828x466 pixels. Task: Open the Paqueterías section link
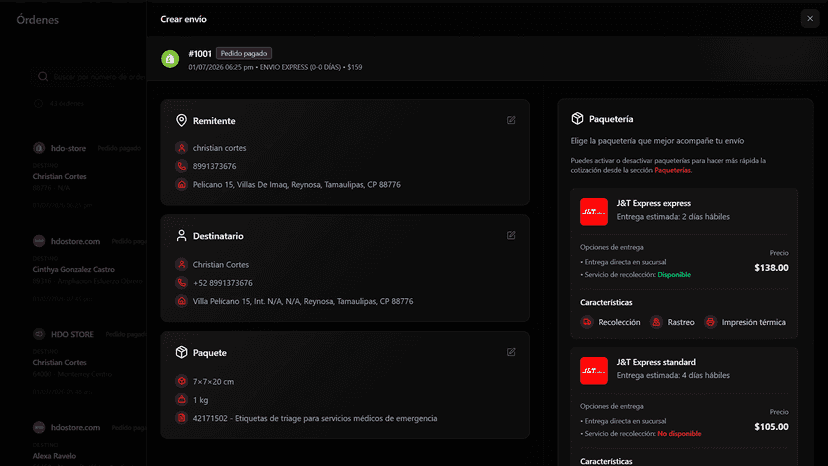point(672,170)
